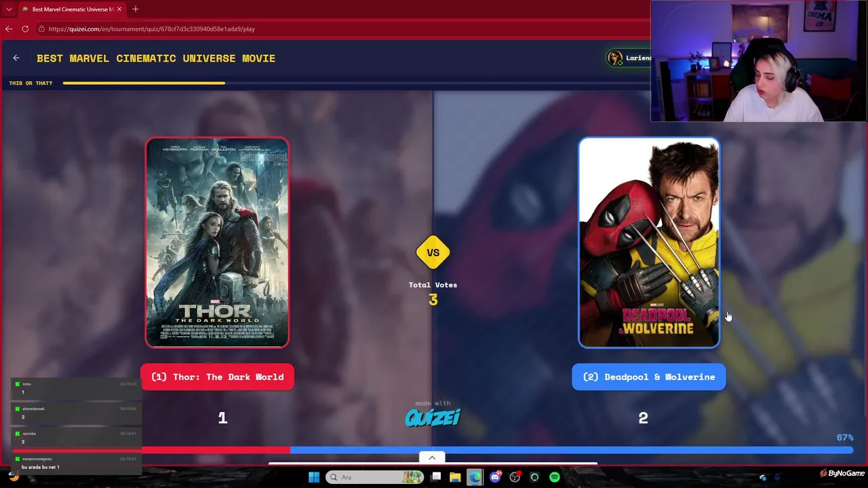Click the Thor: The Dark World poster
The image size is (868, 488).
[217, 243]
